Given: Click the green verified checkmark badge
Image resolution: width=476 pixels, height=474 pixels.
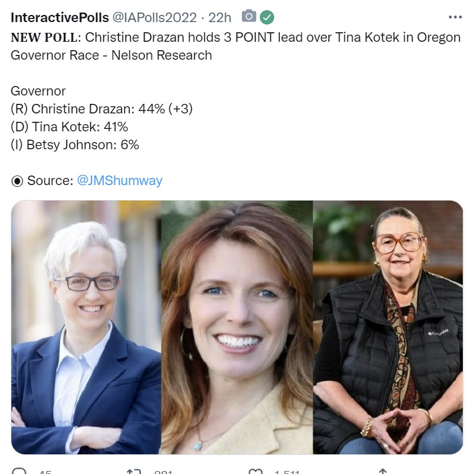Looking at the screenshot, I should click(x=267, y=17).
